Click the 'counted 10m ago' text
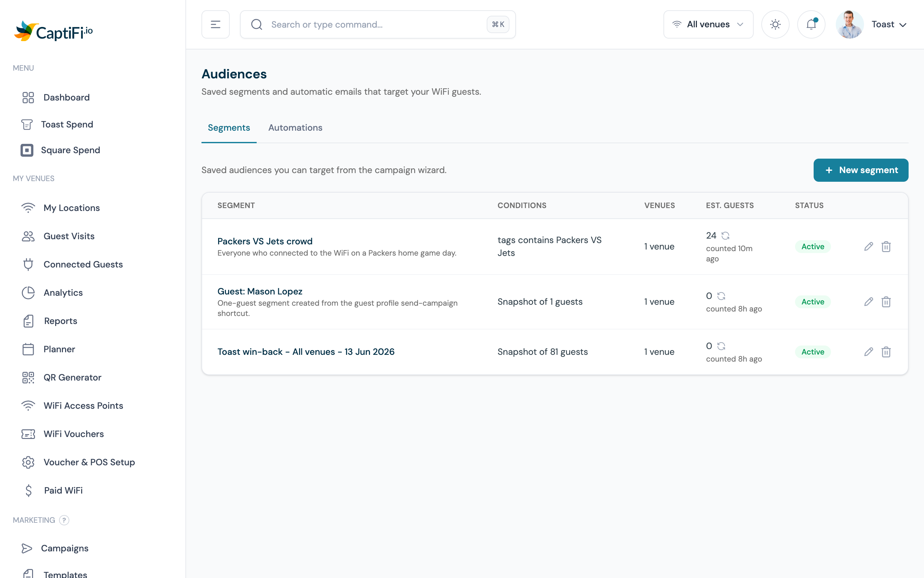 (729, 253)
